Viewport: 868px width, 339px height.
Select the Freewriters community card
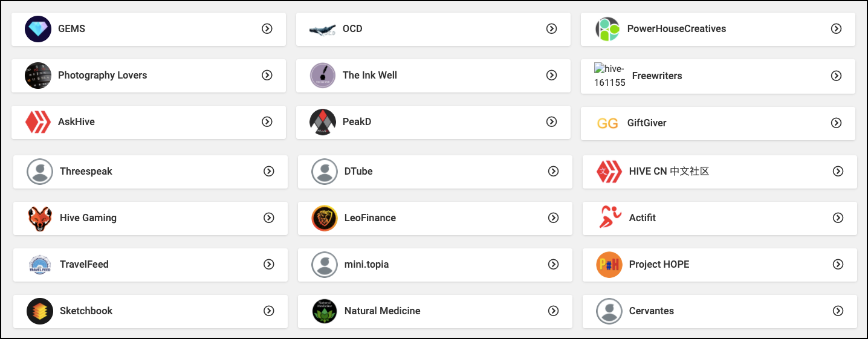pos(718,76)
